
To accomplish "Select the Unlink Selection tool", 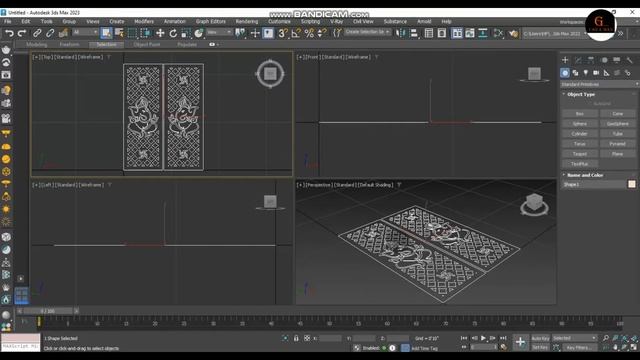I will [x=50, y=33].
